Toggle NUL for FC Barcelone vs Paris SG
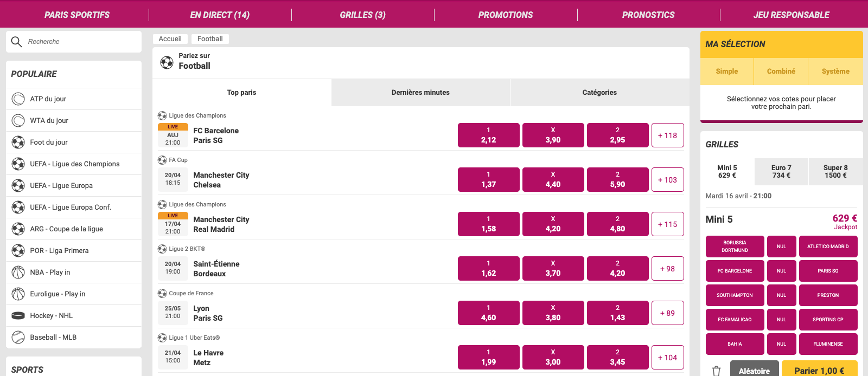 point(781,271)
